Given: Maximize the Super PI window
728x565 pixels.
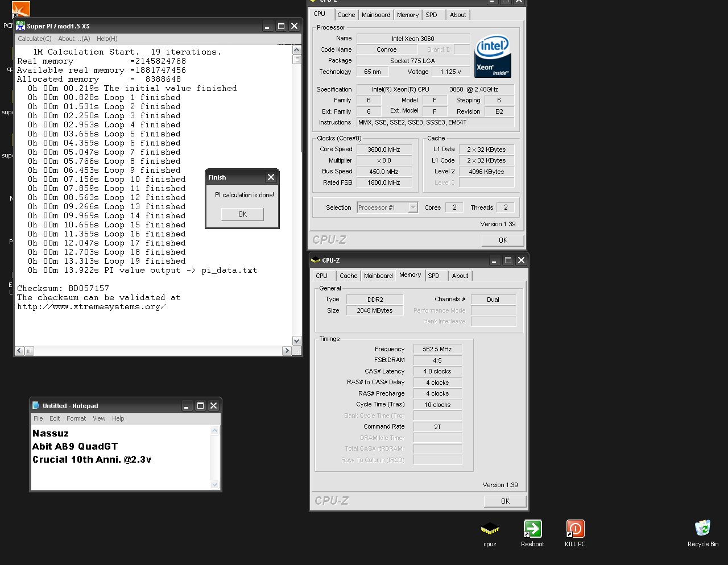Looking at the screenshot, I should click(281, 26).
